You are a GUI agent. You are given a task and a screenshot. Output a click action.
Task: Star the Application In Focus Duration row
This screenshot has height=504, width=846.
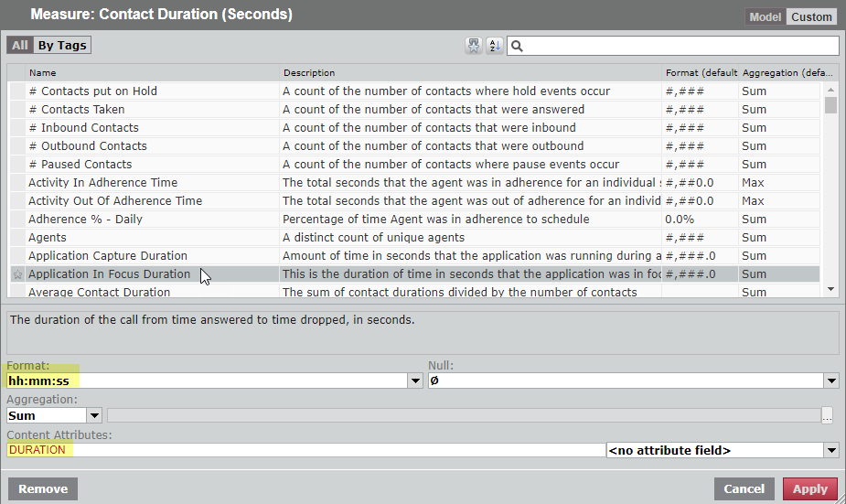pos(16,274)
